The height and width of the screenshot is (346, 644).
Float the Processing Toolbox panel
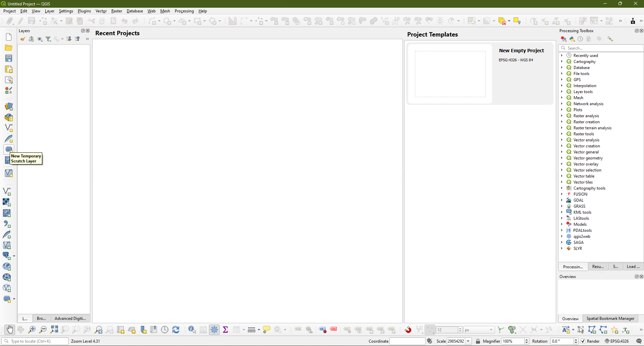[637, 30]
